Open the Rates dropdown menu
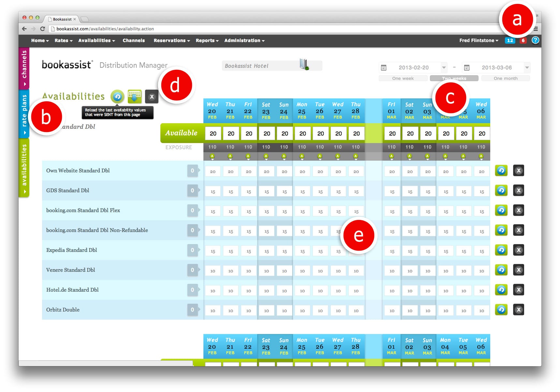 63,40
